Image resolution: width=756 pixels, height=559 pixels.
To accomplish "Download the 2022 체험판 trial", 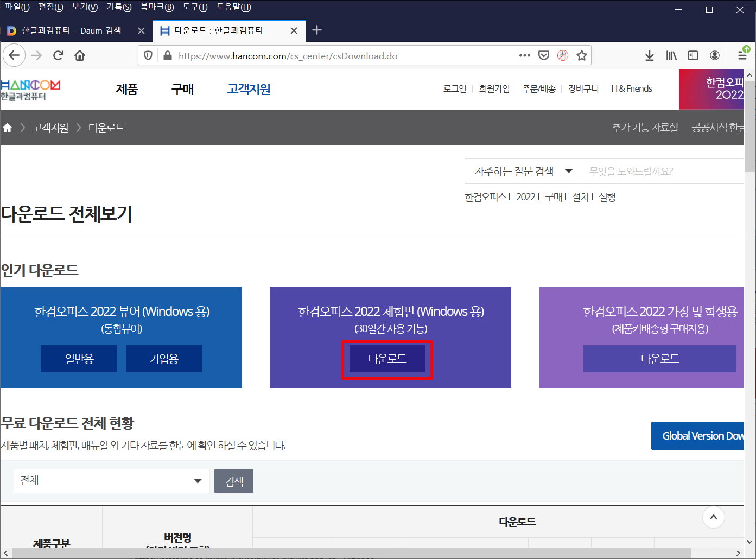I will (387, 359).
